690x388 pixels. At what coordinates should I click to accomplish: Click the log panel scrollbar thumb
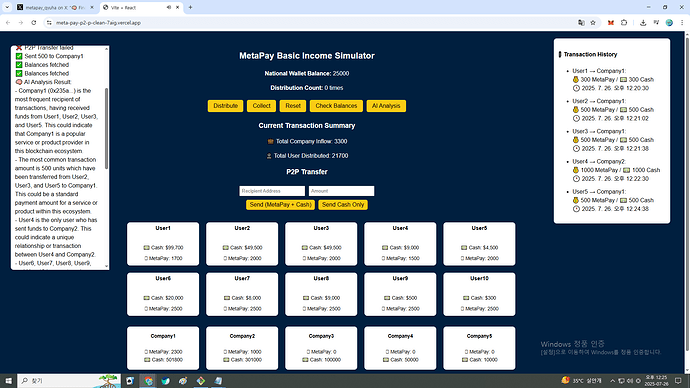click(106, 128)
